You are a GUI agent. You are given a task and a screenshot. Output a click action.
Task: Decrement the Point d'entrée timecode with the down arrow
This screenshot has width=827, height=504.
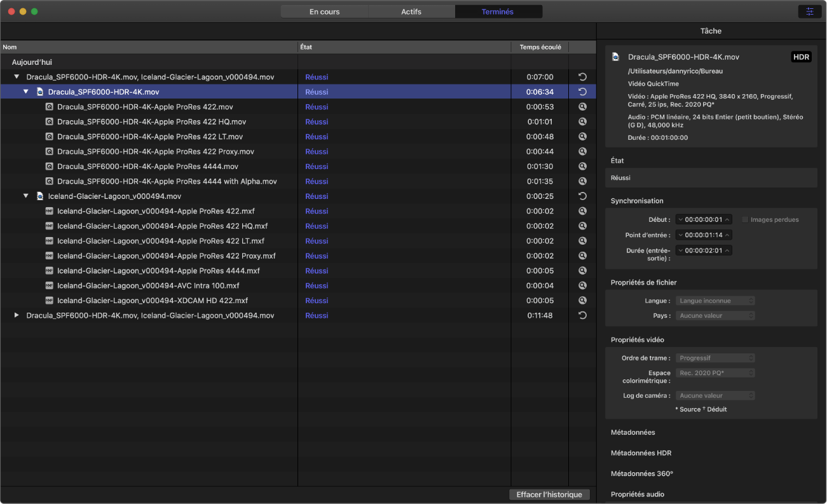[680, 235]
